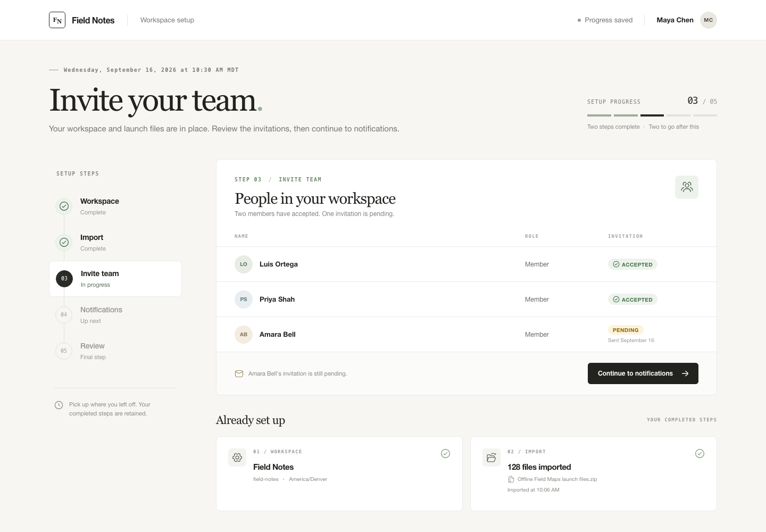The image size is (766, 532).
Task: Click the Sent September 16 text
Action: point(631,340)
